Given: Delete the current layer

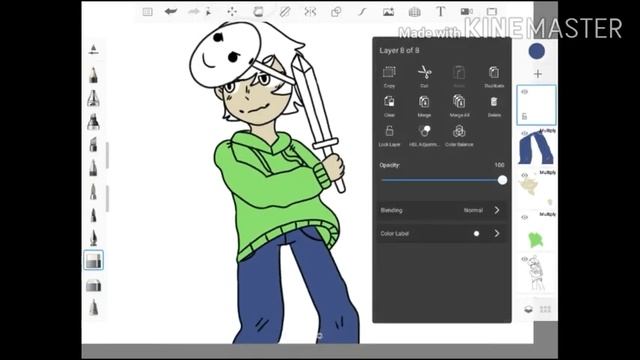Looking at the screenshot, I should coord(494,106).
